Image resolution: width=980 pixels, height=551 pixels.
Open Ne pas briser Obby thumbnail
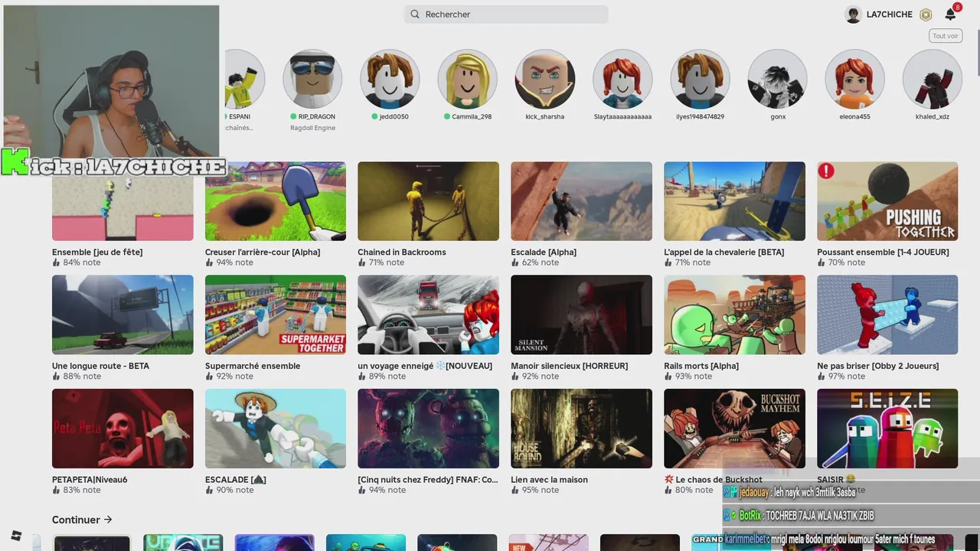887,315
